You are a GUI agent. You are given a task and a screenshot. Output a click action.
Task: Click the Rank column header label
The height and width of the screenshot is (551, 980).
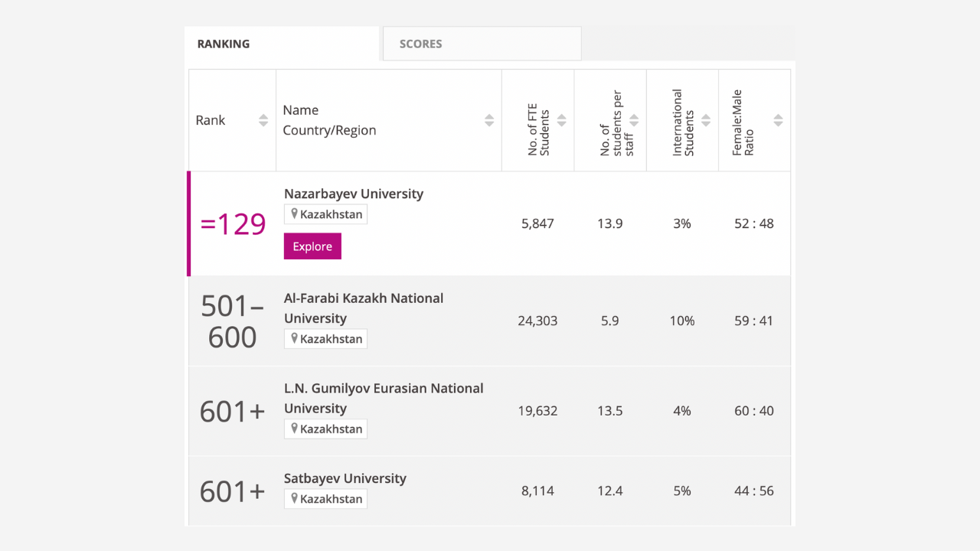coord(211,120)
